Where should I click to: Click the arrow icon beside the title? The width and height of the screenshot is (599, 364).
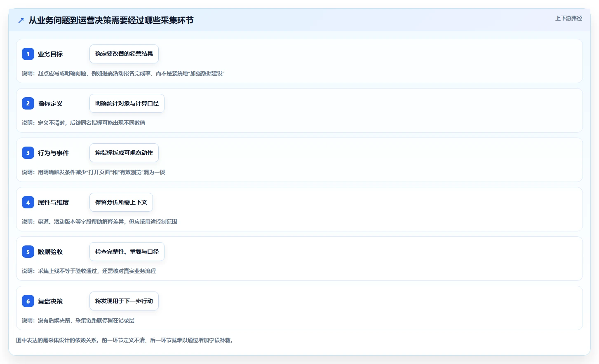tap(21, 20)
